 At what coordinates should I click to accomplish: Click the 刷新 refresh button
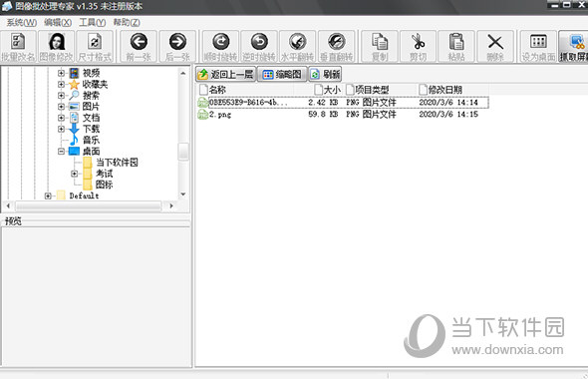coord(325,74)
